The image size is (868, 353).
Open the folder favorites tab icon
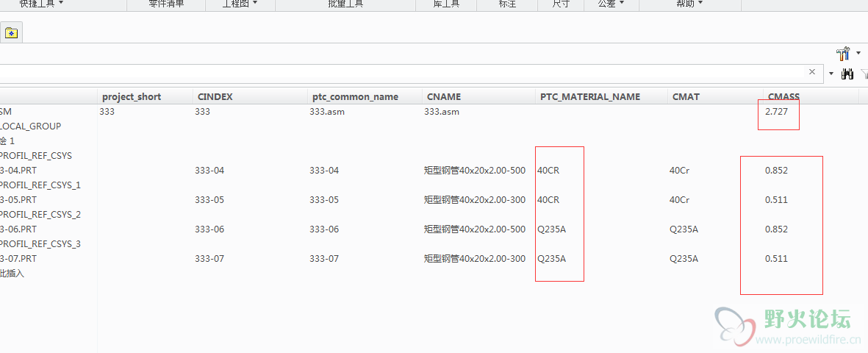pos(11,33)
